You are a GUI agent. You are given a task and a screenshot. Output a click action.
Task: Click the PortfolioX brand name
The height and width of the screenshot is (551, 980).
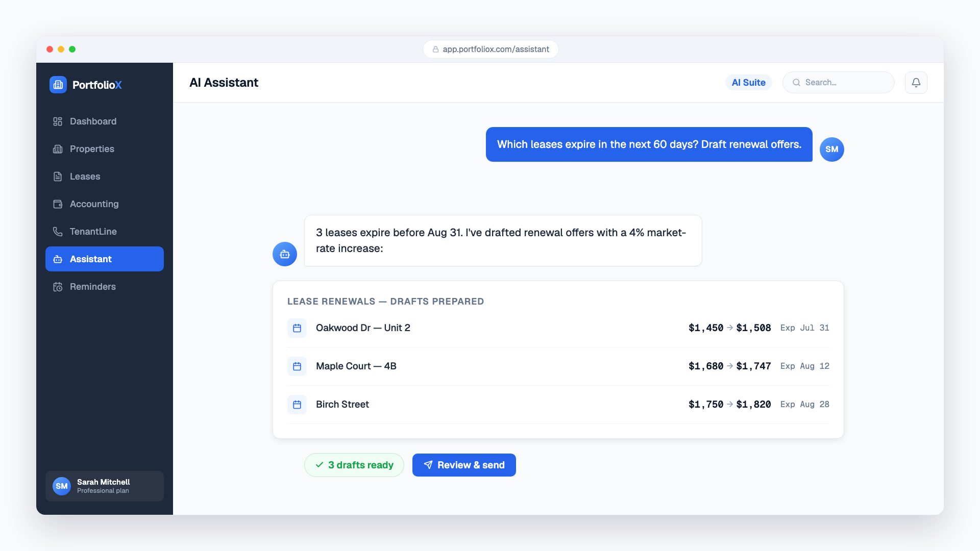[x=97, y=85]
